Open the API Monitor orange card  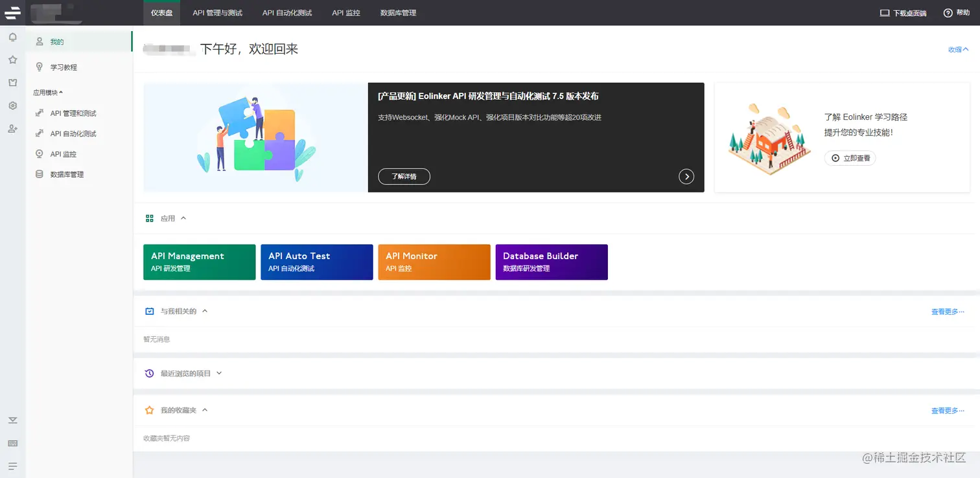[x=434, y=262]
